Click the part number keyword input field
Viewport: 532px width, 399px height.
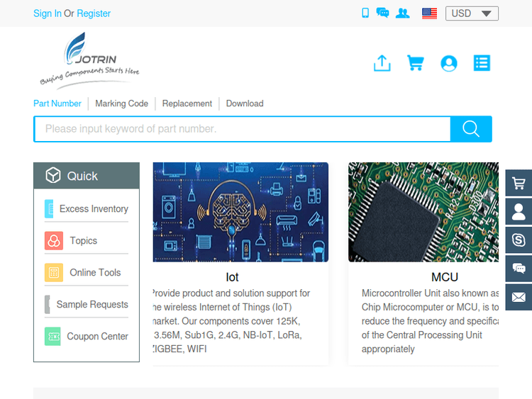click(241, 129)
